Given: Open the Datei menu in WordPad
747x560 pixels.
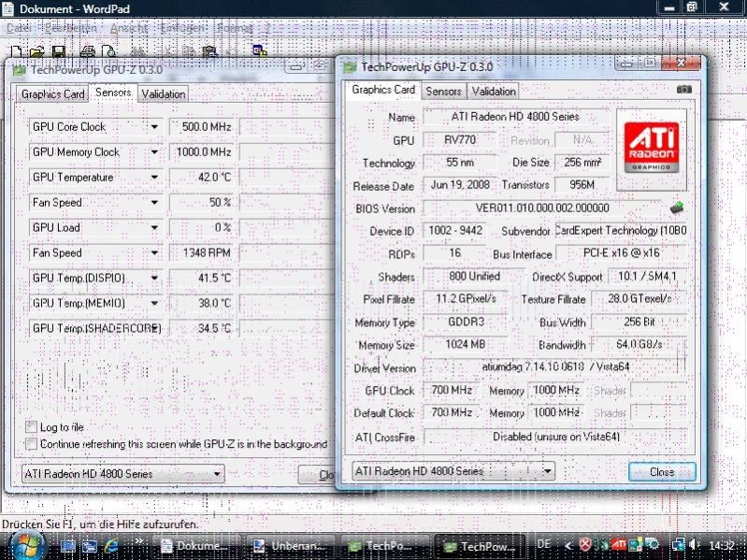Looking at the screenshot, I should click(19, 29).
